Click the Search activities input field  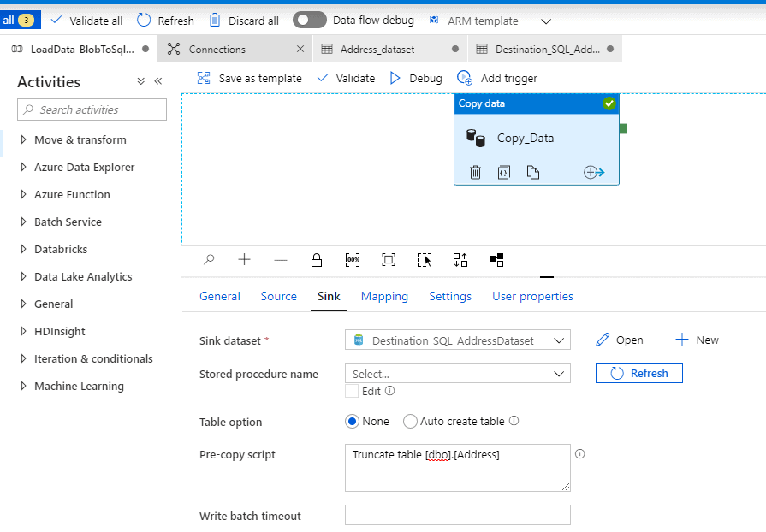coord(92,109)
